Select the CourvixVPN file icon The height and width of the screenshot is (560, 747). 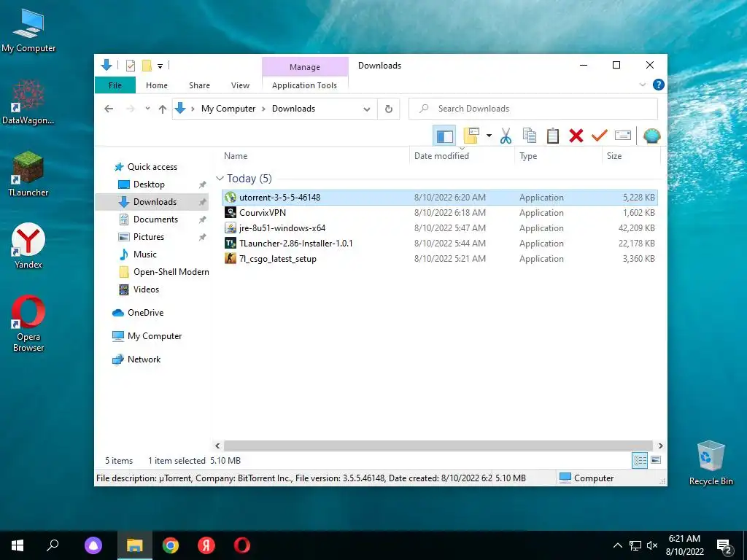[x=231, y=212]
